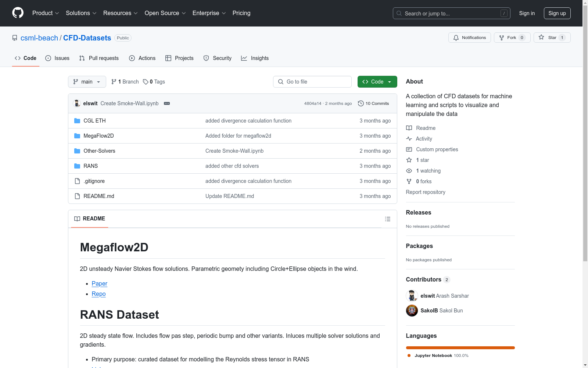588x368 pixels.
Task: Click commit hash 4804a14
Action: [x=313, y=103]
